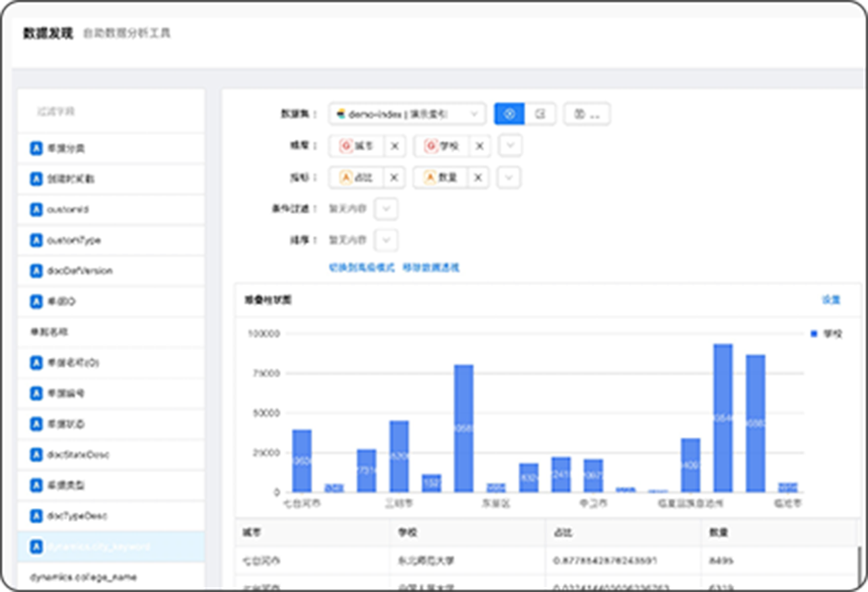Click the filter fields search box
The height and width of the screenshot is (592, 868).
pyautogui.click(x=110, y=111)
